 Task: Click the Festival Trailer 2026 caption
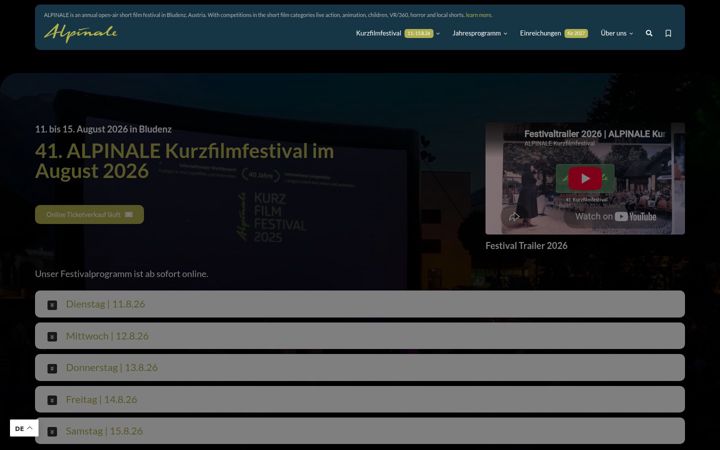click(x=526, y=246)
